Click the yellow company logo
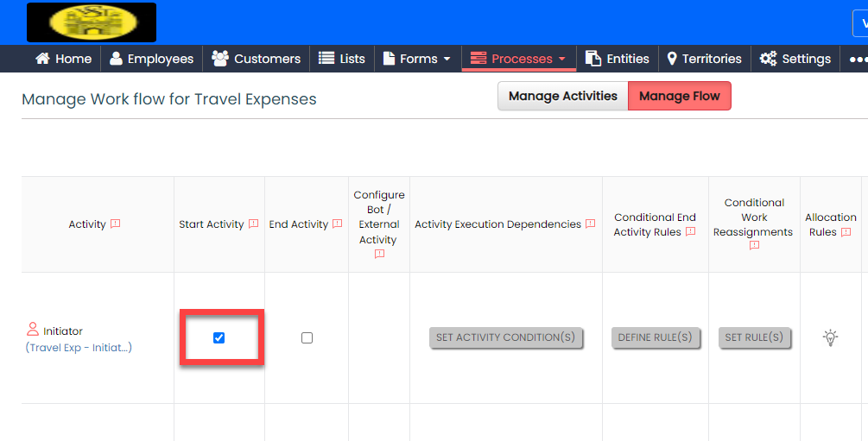868x441 pixels. (x=92, y=22)
